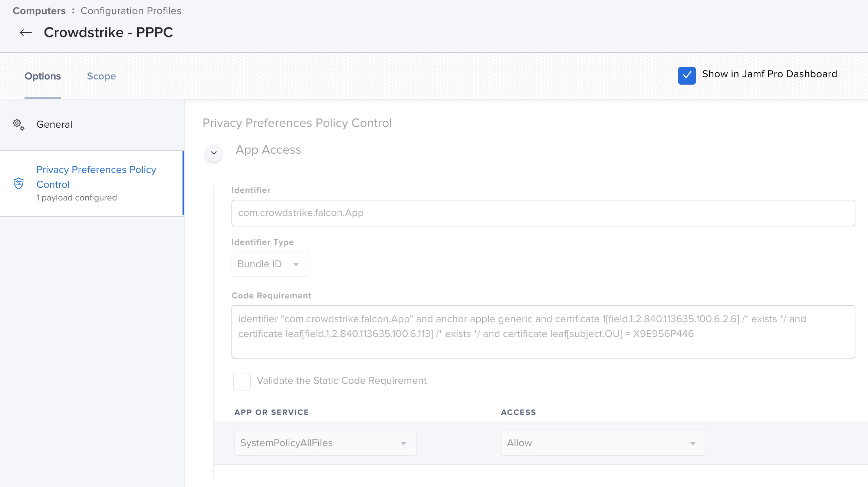The image size is (868, 487).
Task: Click the Bundle ID dropdown arrow
Action: pos(296,264)
